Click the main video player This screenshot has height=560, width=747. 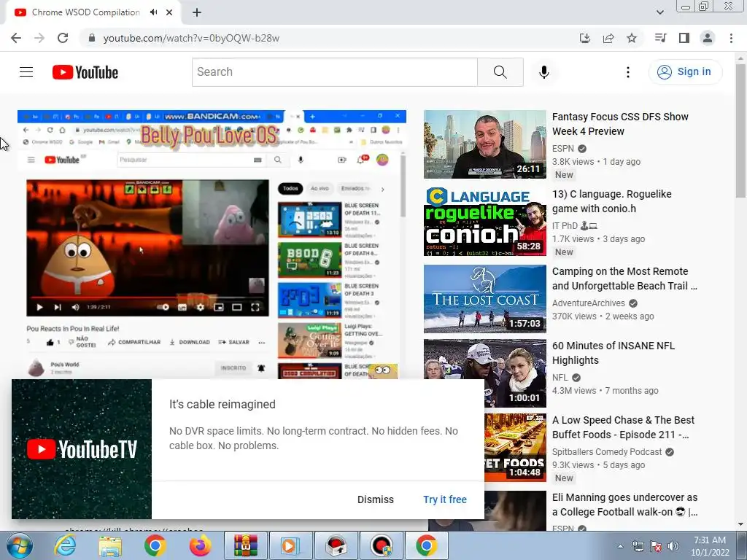point(212,244)
